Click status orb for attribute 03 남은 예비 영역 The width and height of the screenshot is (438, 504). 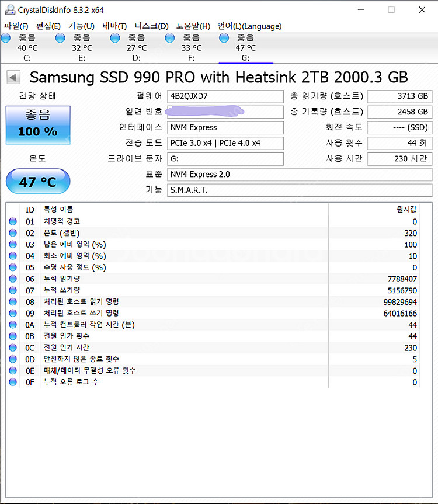point(13,244)
